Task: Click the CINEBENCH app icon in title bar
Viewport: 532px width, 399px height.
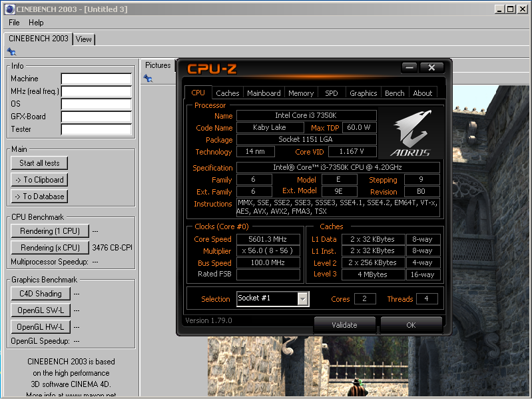Action: [9, 9]
